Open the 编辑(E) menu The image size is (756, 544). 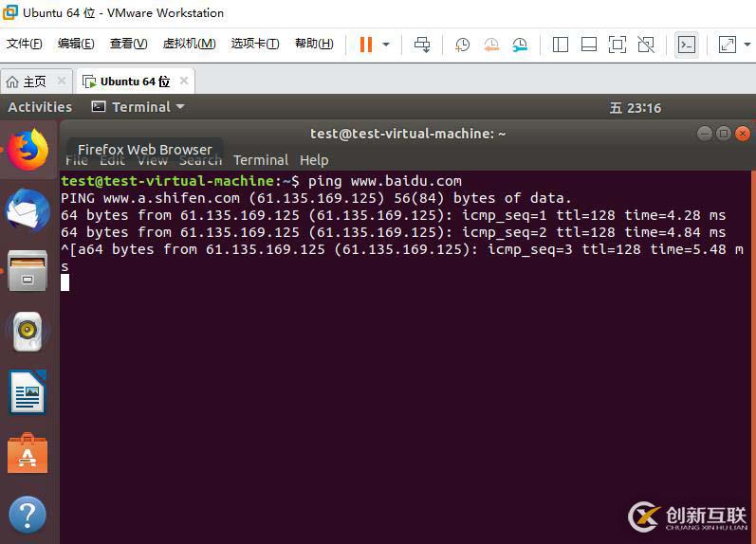click(76, 44)
